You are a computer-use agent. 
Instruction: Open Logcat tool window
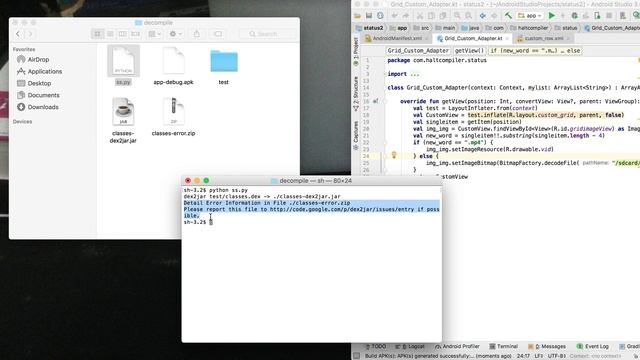[410, 347]
